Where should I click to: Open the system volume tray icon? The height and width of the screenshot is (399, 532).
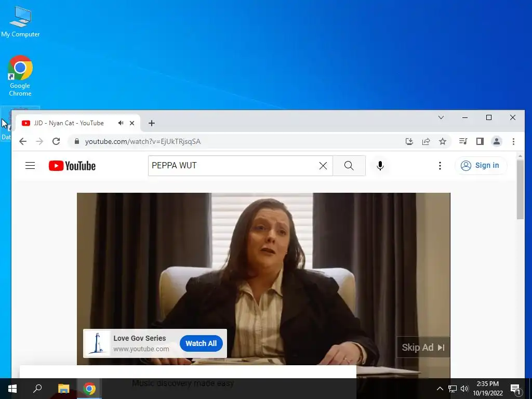pos(464,389)
